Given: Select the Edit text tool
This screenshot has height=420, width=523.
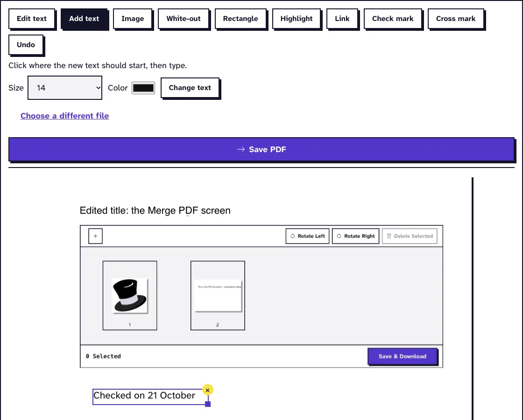Looking at the screenshot, I should coord(32,19).
